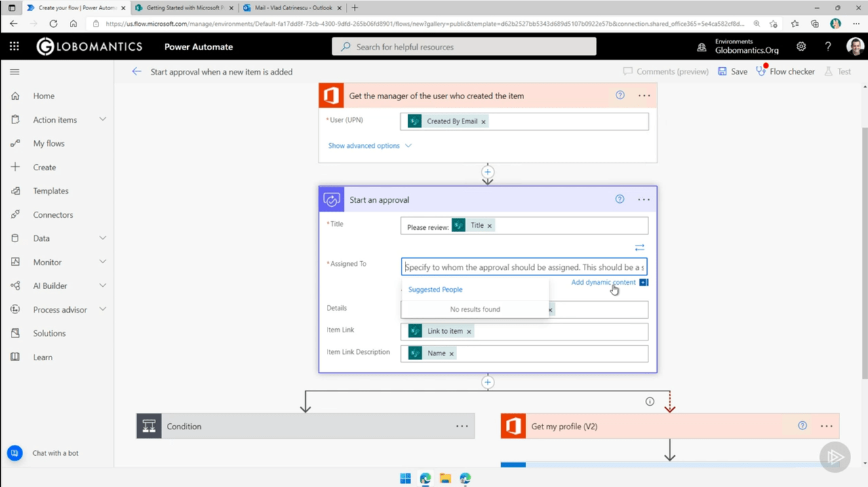Click the page vertical scrollbar

[864, 254]
